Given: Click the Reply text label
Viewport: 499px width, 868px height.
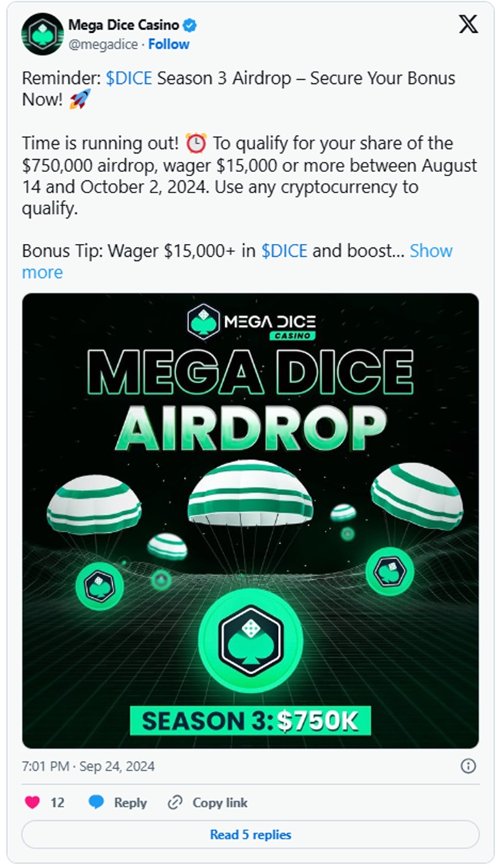Looking at the screenshot, I should 130,802.
